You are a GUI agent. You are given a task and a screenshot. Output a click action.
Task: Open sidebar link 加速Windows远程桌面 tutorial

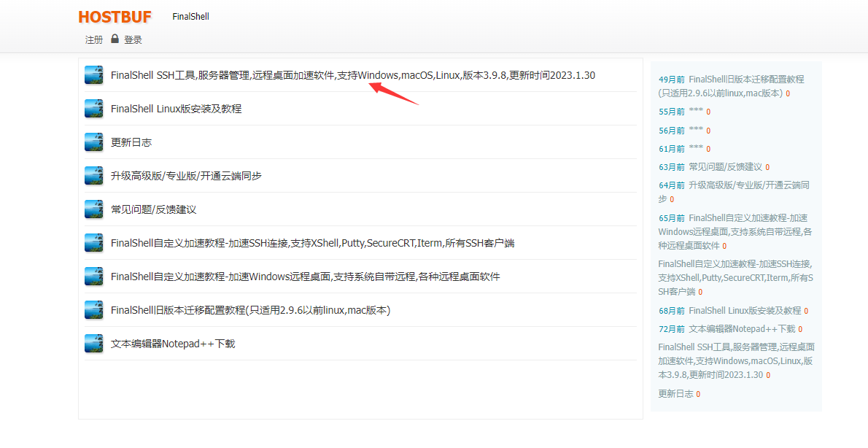735,231
